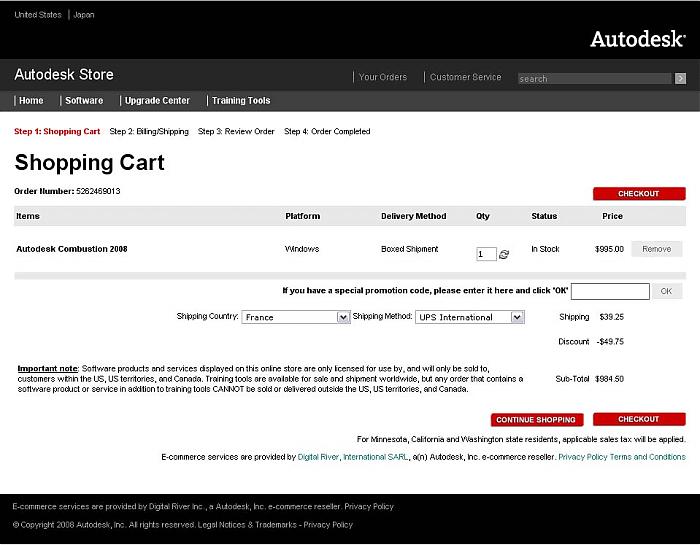Open Legal Notices & Trademarks link
The height and width of the screenshot is (545, 700).
coord(247,525)
